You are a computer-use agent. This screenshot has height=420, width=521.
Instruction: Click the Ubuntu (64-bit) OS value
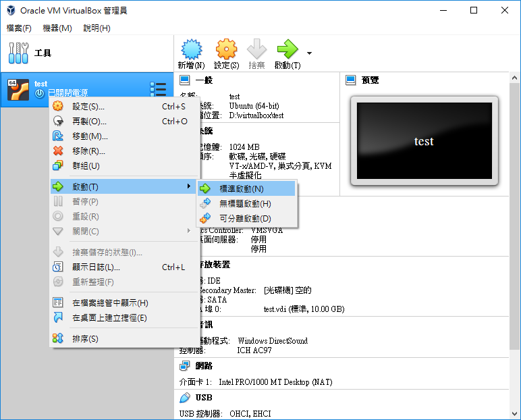click(254, 106)
